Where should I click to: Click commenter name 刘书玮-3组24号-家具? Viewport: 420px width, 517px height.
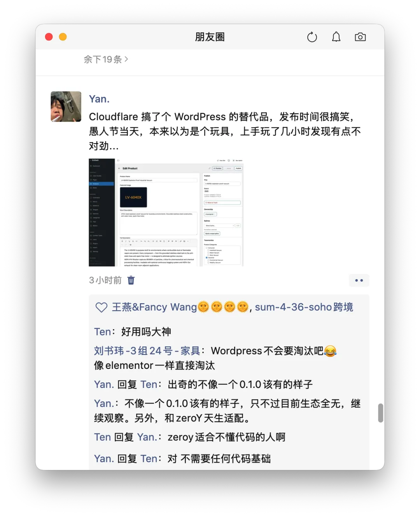tap(147, 351)
